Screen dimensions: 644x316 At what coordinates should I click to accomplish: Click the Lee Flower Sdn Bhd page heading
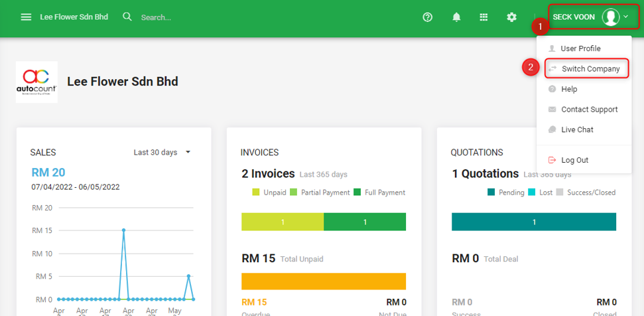pyautogui.click(x=123, y=82)
